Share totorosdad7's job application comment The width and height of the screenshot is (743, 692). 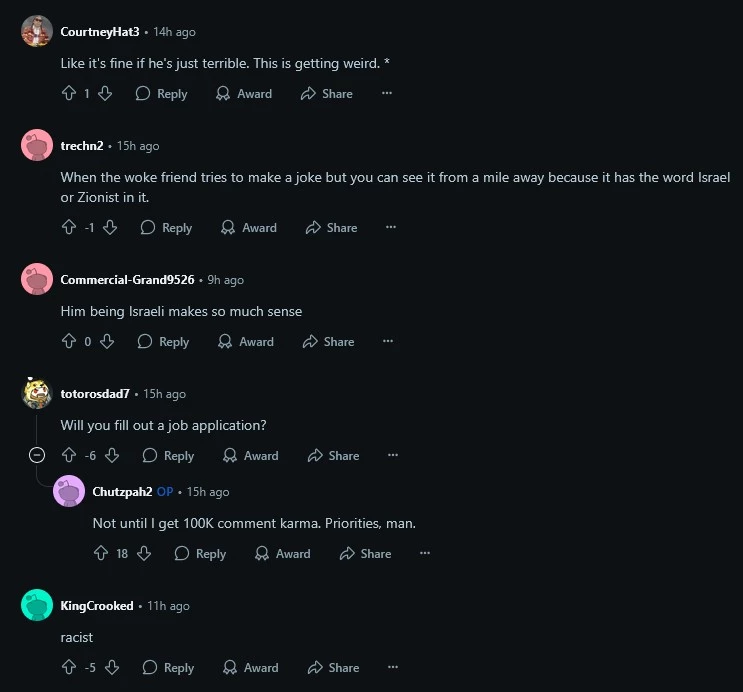(x=334, y=455)
